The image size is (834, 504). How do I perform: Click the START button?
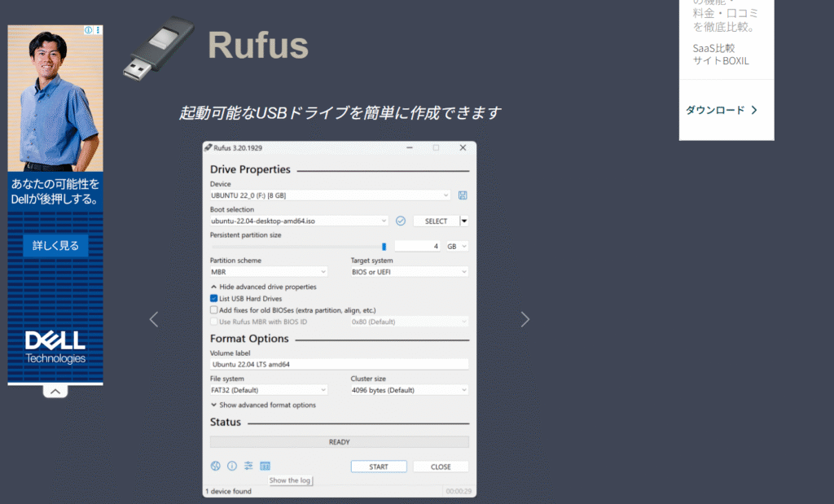pyautogui.click(x=379, y=467)
